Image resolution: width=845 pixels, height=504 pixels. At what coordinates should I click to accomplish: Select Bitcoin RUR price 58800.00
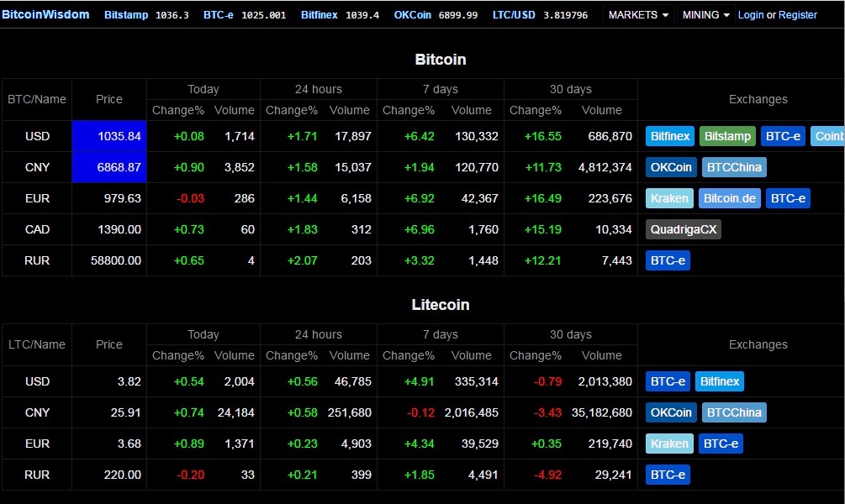116,260
